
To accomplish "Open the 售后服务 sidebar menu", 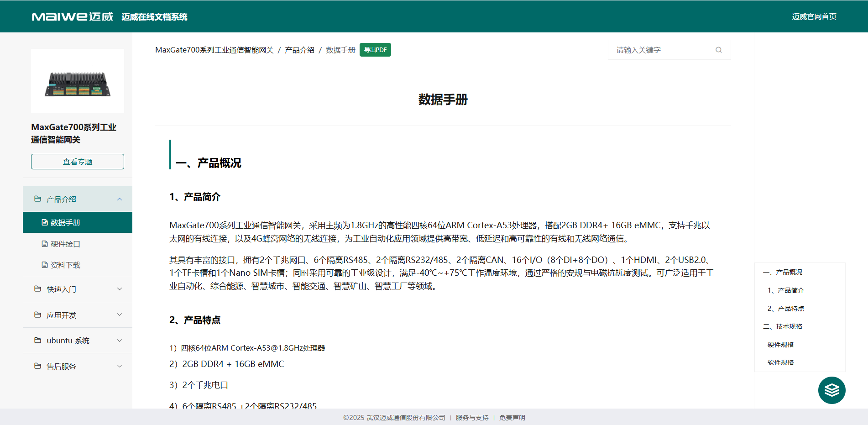I will coord(78,366).
